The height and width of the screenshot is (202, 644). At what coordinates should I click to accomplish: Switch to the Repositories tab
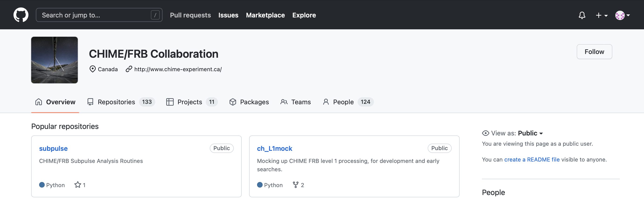tap(121, 102)
